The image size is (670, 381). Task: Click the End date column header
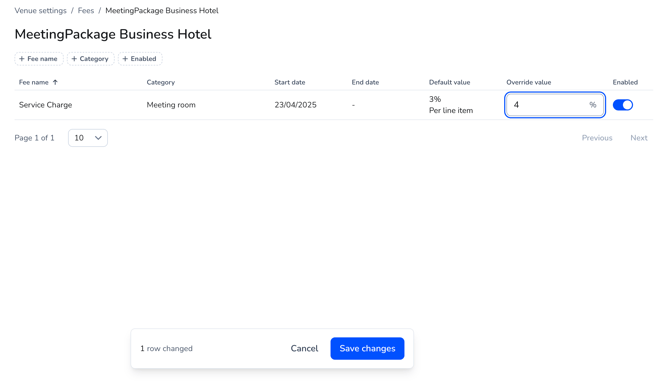coord(365,82)
